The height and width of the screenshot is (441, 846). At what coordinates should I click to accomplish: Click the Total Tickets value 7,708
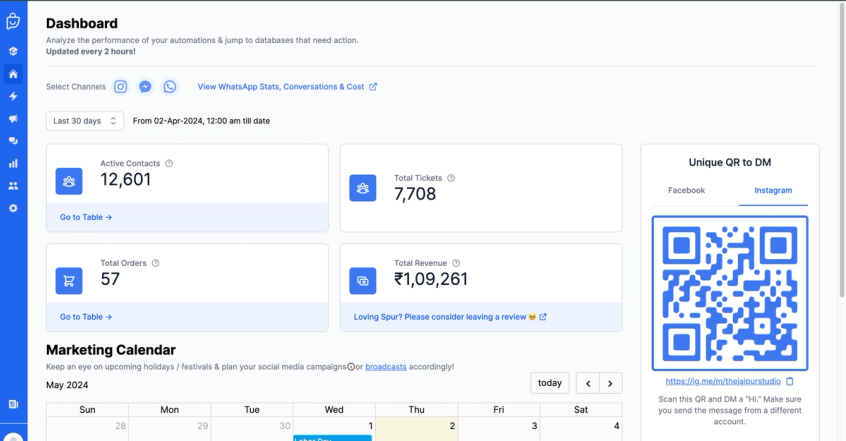click(x=415, y=194)
